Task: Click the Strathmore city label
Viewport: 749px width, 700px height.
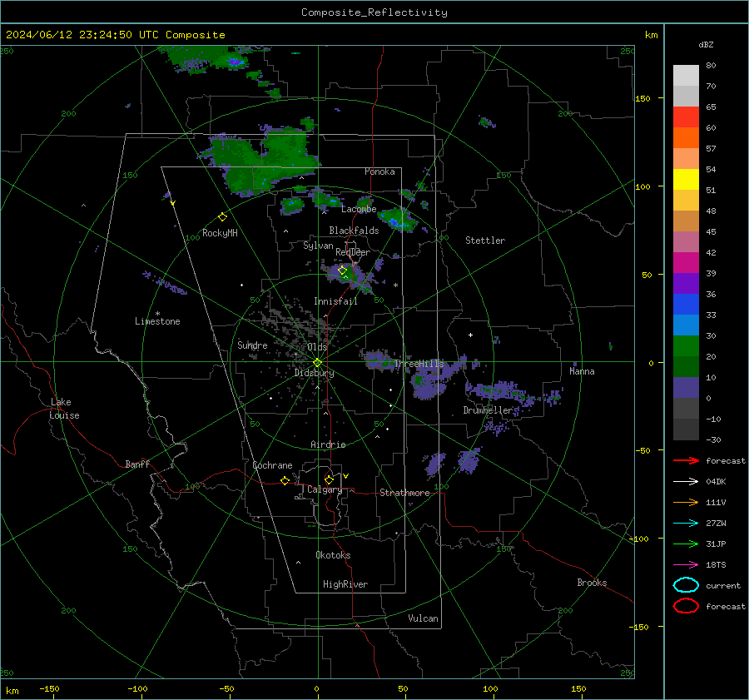Action: click(404, 493)
